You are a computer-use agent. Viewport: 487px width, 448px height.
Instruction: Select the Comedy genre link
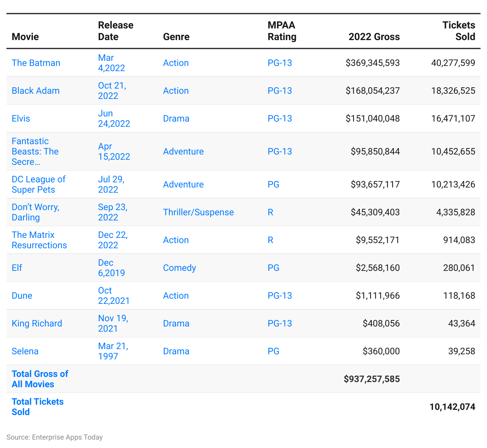click(x=180, y=268)
